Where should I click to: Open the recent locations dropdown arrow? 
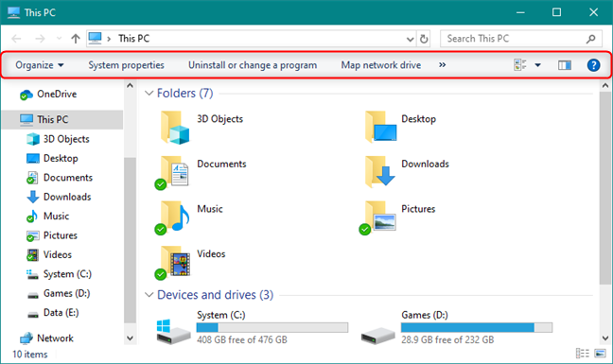pos(59,39)
